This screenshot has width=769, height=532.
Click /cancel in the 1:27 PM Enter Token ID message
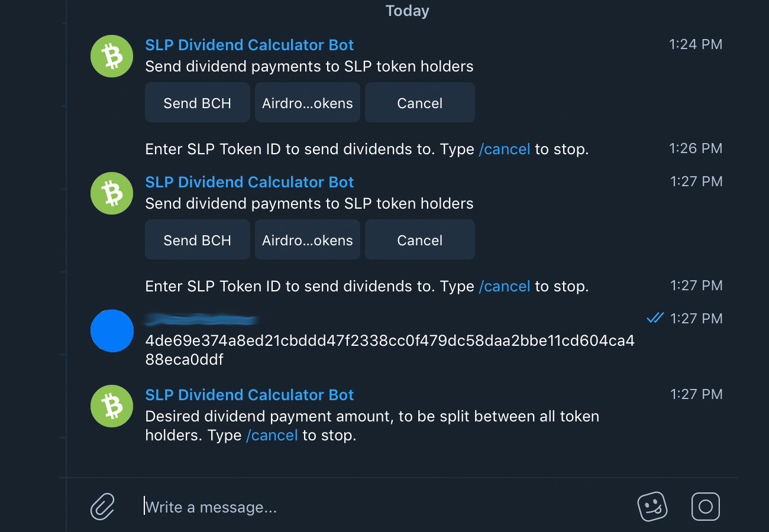pyautogui.click(x=504, y=286)
